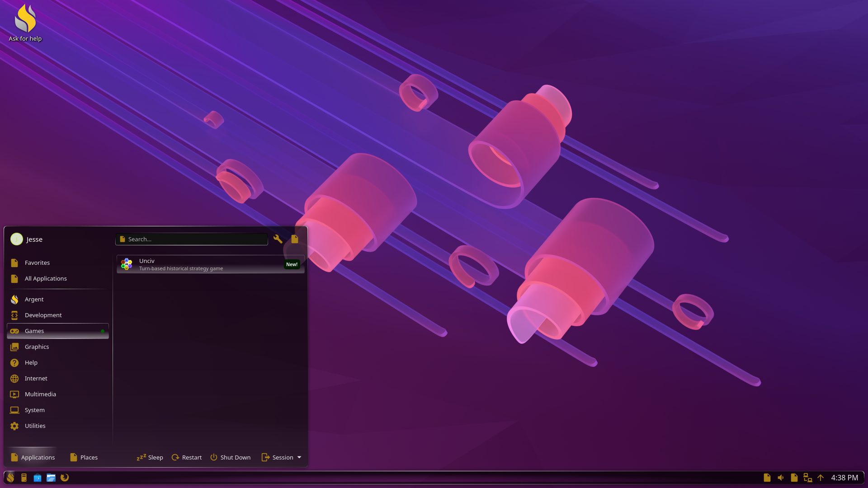Open the Graphics category

click(x=58, y=347)
